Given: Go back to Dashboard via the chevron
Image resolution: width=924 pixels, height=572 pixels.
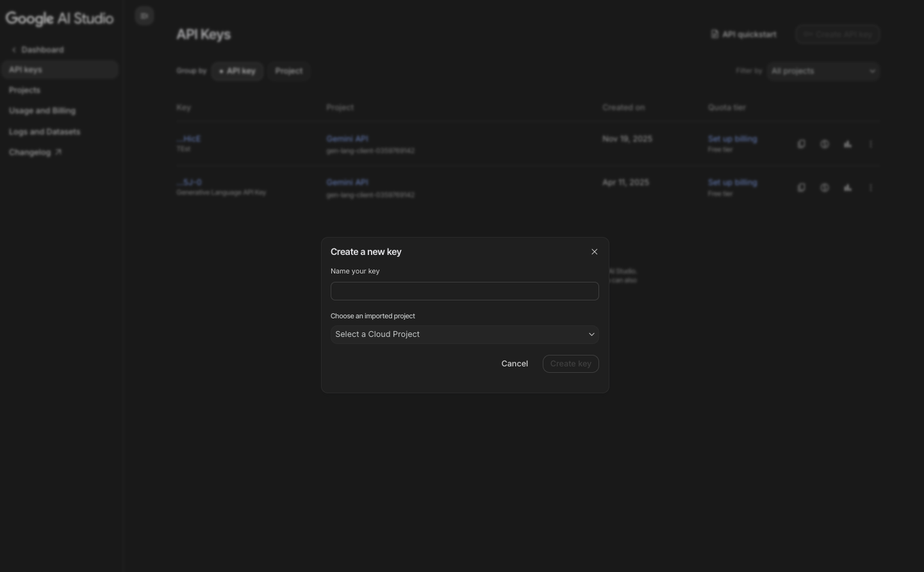Looking at the screenshot, I should click(x=14, y=50).
